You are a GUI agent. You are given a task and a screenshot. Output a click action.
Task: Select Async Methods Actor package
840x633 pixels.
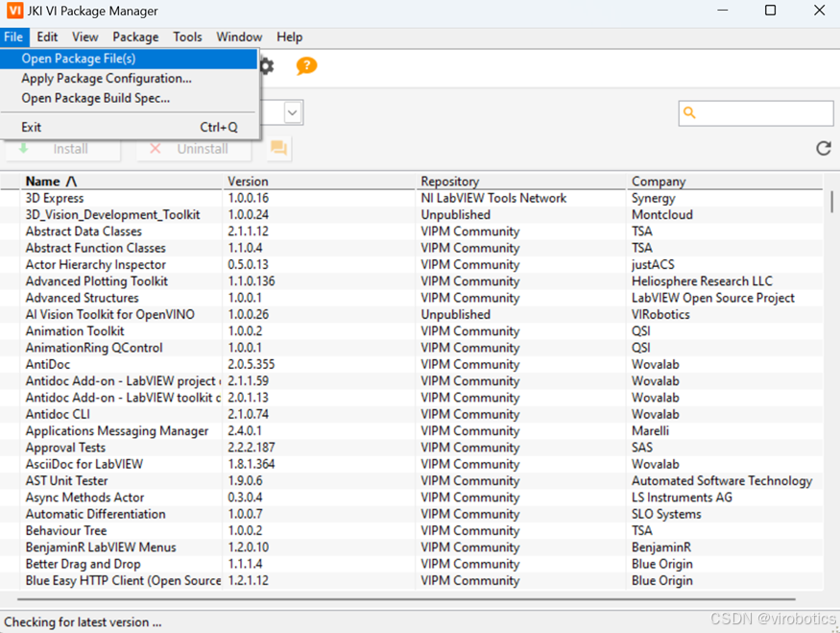point(412,498)
